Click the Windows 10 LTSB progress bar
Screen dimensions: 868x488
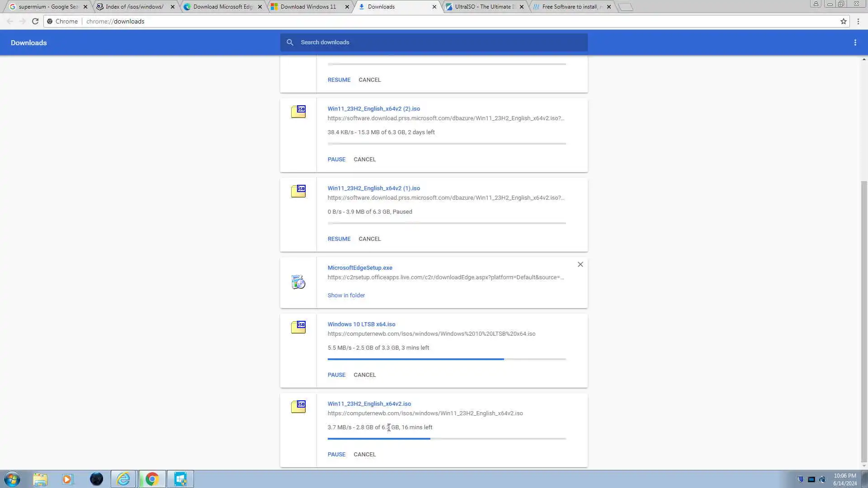coord(446,359)
